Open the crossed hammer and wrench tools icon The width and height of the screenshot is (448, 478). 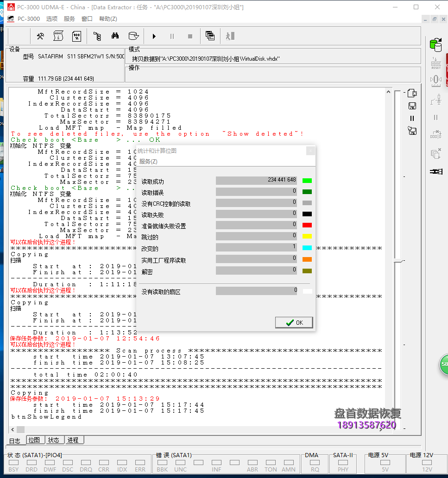(40, 36)
